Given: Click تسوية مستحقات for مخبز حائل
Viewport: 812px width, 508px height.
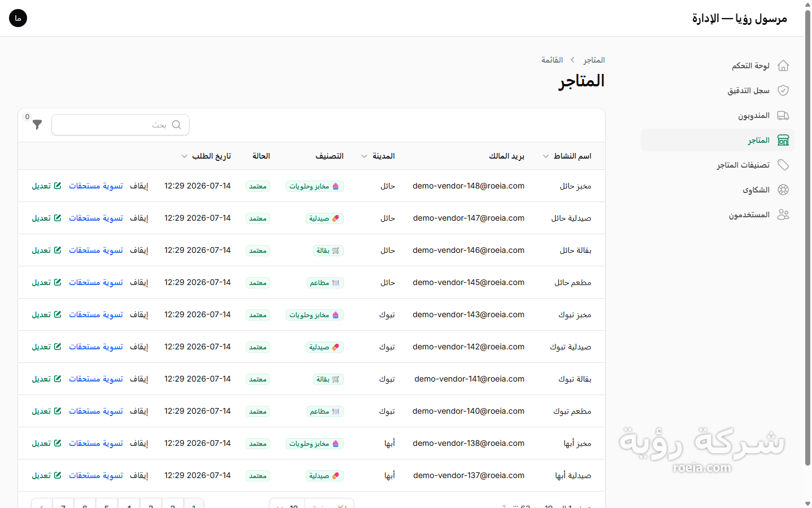Looking at the screenshot, I should (x=96, y=186).
